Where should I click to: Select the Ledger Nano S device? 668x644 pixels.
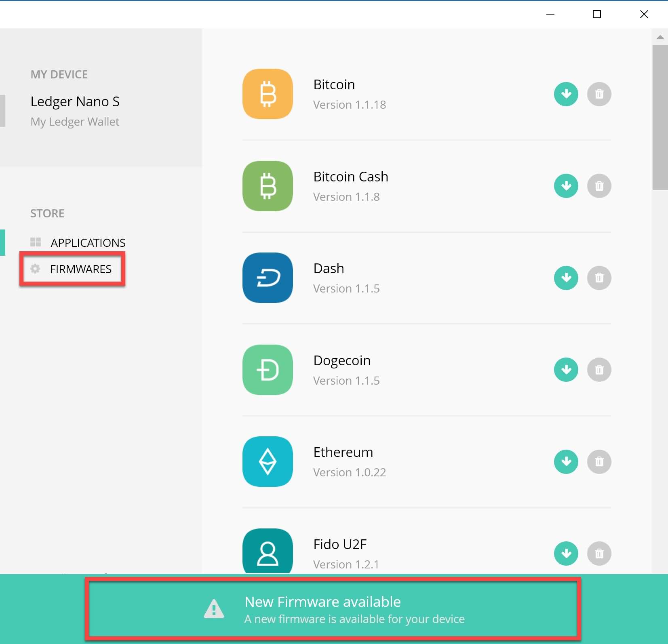[x=75, y=101]
